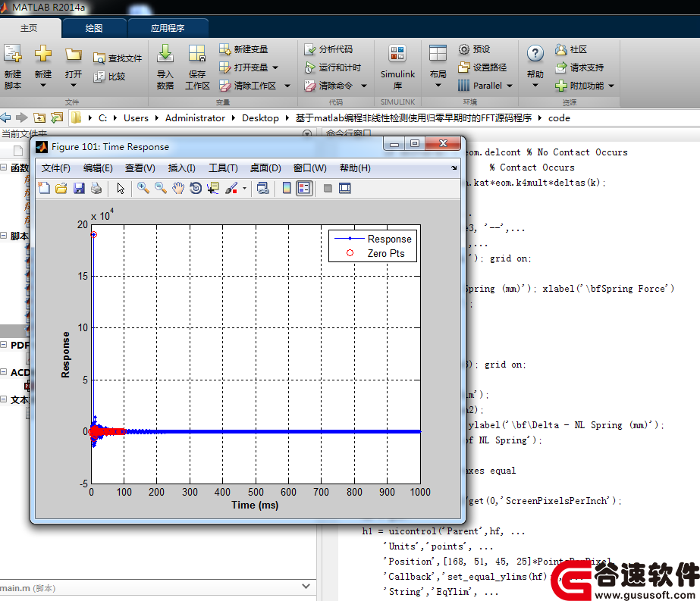Toggle Insert Legend button in figure toolbar

(304, 188)
